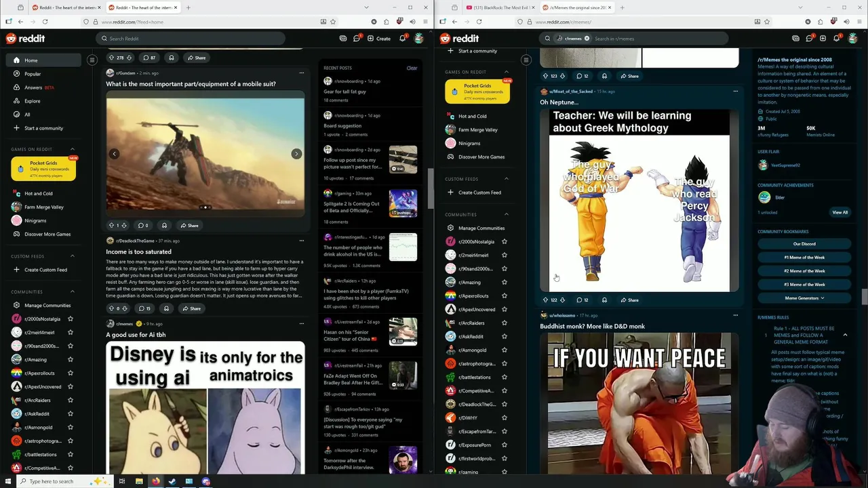Screen dimensions: 868x488
Task: Open Steam from the taskbar
Action: click(x=172, y=481)
